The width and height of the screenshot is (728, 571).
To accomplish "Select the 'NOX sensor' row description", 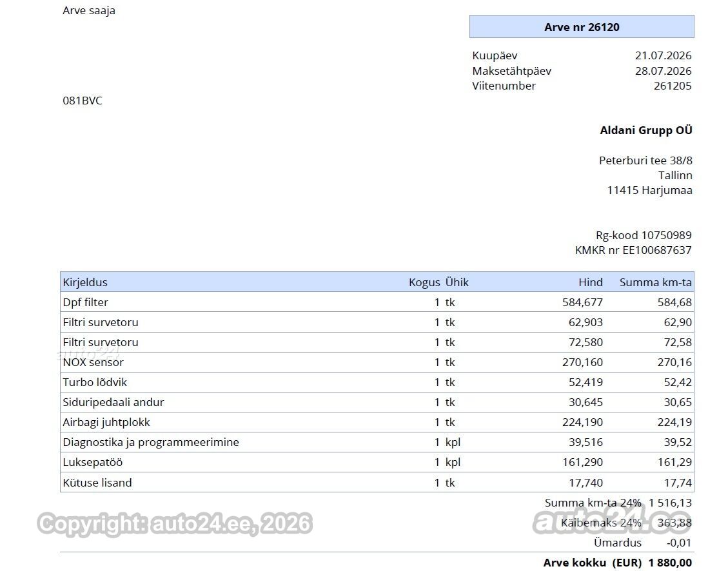I will tap(93, 362).
